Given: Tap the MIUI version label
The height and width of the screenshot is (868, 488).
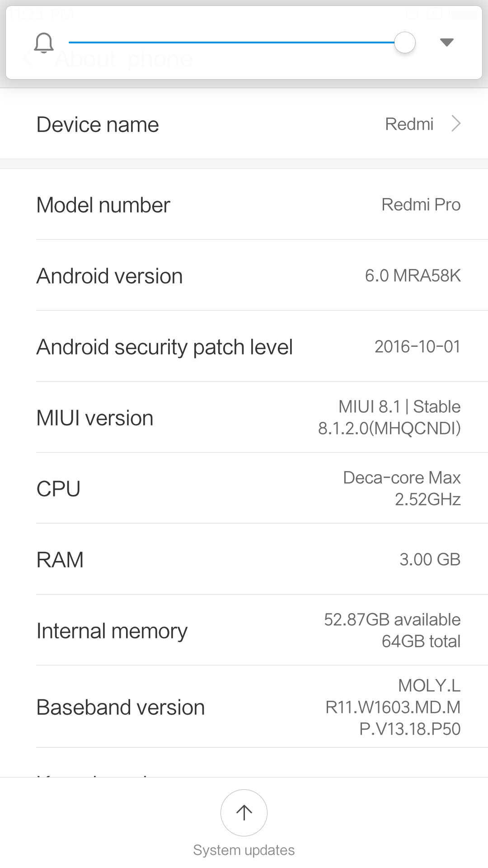Looking at the screenshot, I should pos(95,418).
